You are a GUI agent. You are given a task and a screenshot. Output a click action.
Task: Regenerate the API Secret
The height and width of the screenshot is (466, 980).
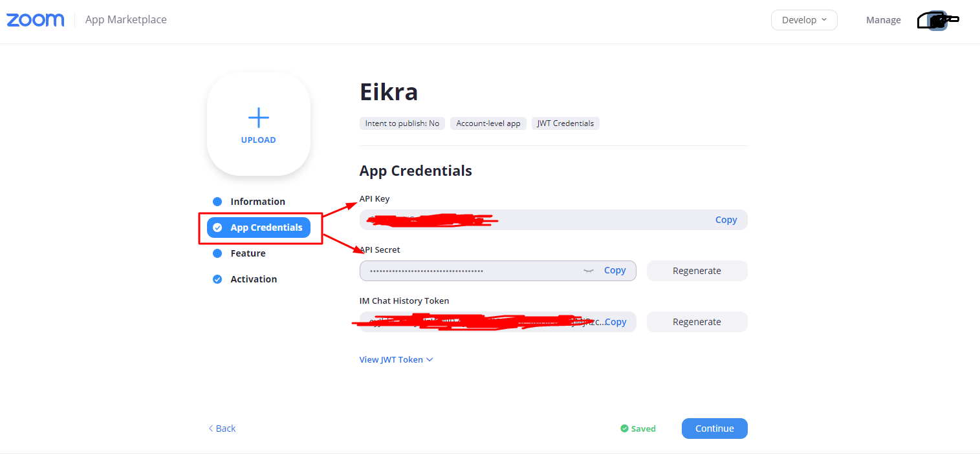[x=697, y=271]
